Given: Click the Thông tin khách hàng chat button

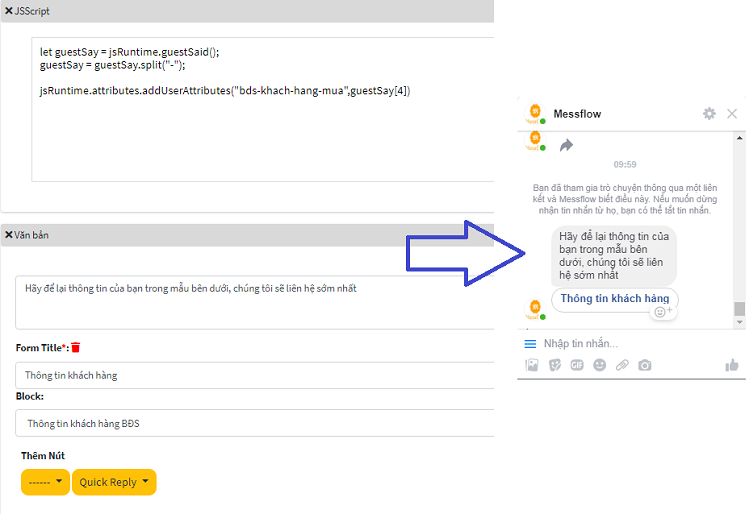Looking at the screenshot, I should (615, 299).
